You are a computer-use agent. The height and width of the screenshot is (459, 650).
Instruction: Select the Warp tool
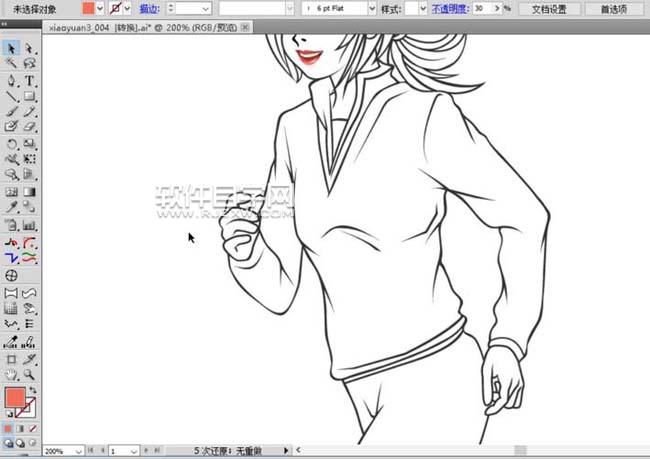(x=11, y=159)
